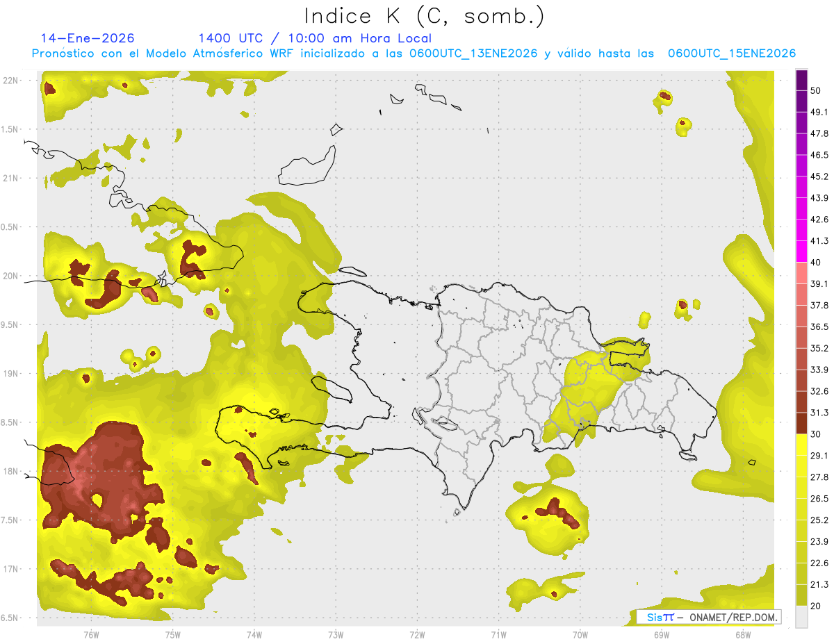Click the time '1400 UTC / 10:00 am Hora Local'

(x=315, y=38)
